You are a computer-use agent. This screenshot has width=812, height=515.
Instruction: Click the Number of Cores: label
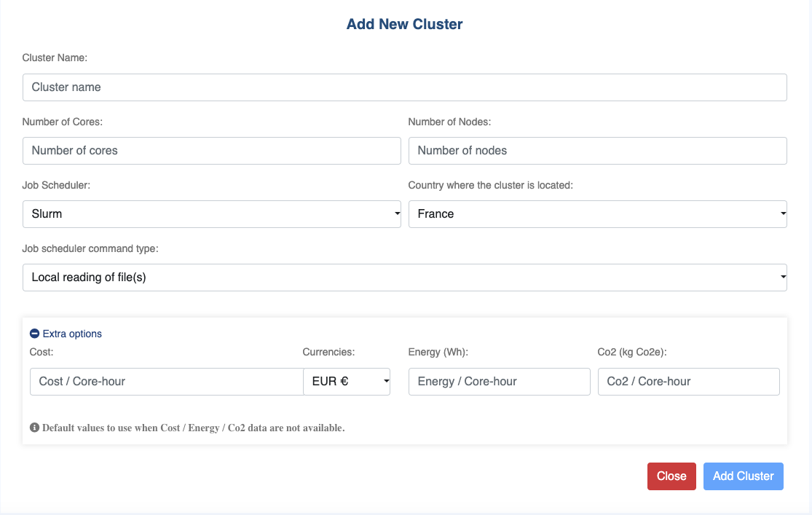click(62, 122)
